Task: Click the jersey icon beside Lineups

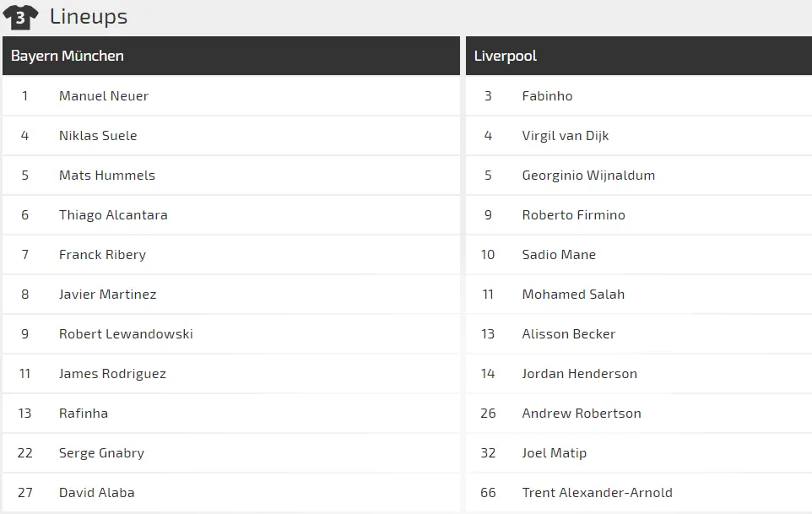Action: click(20, 17)
